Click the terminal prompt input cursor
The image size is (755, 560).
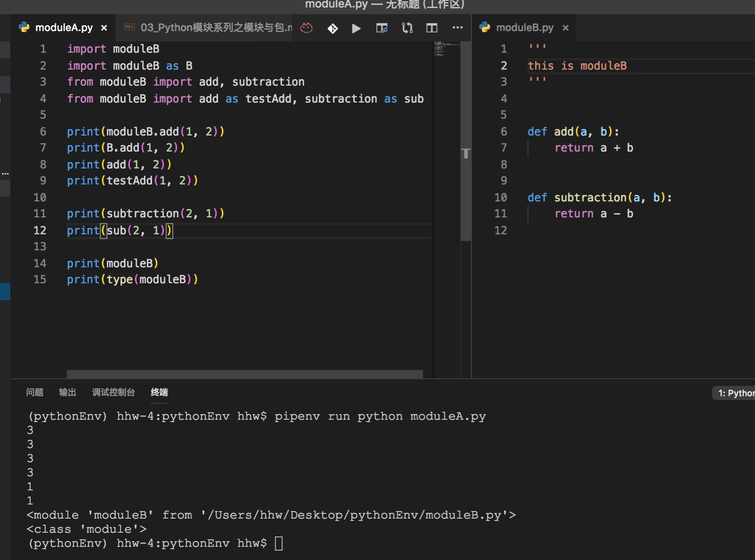pos(279,544)
